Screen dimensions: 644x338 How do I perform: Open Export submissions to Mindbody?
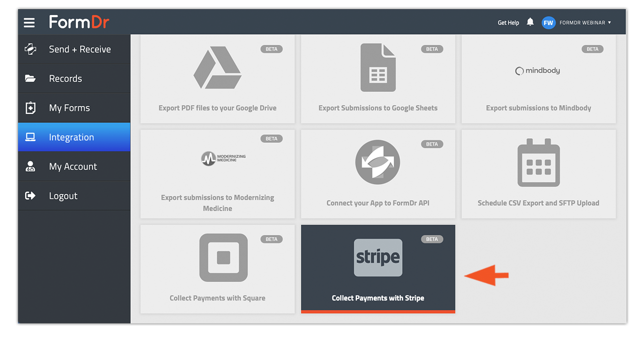point(538,79)
